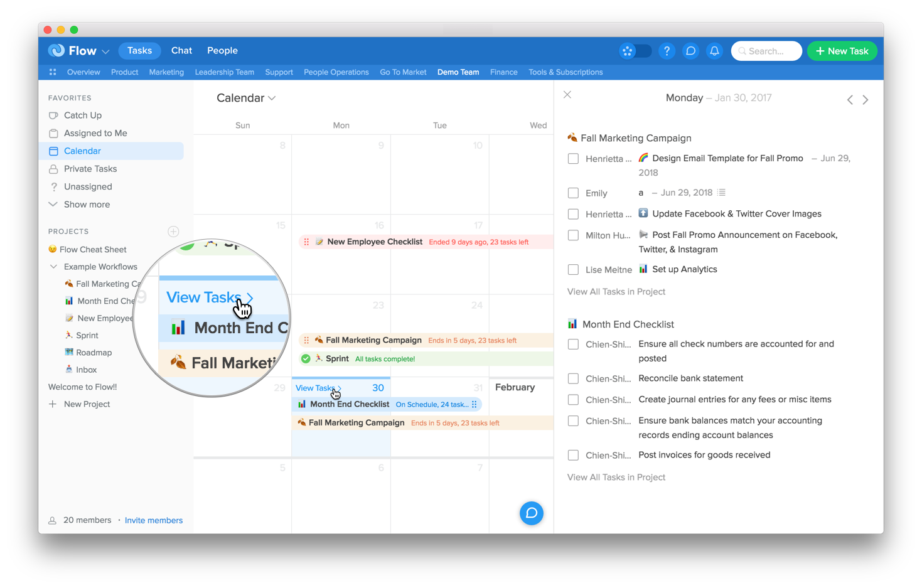Open the Overview tab in team bar
This screenshot has height=588, width=922.
click(83, 72)
